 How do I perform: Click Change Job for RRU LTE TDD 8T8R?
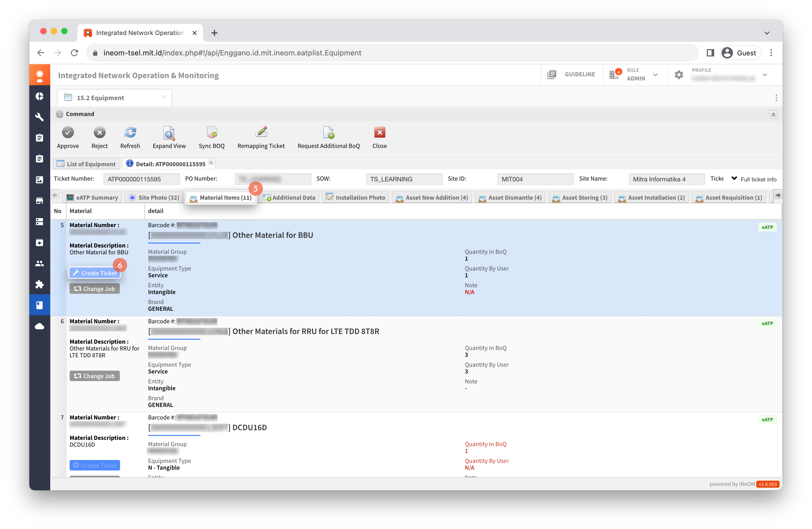pyautogui.click(x=94, y=376)
